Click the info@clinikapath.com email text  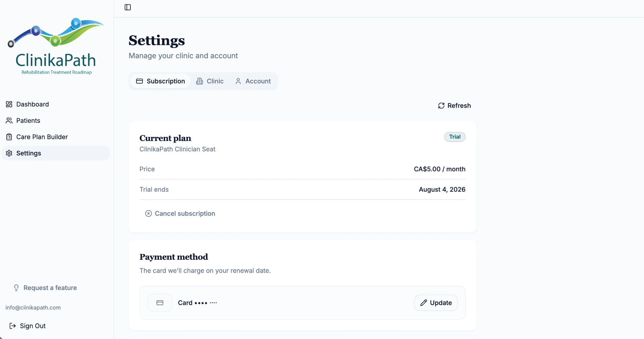(33, 308)
